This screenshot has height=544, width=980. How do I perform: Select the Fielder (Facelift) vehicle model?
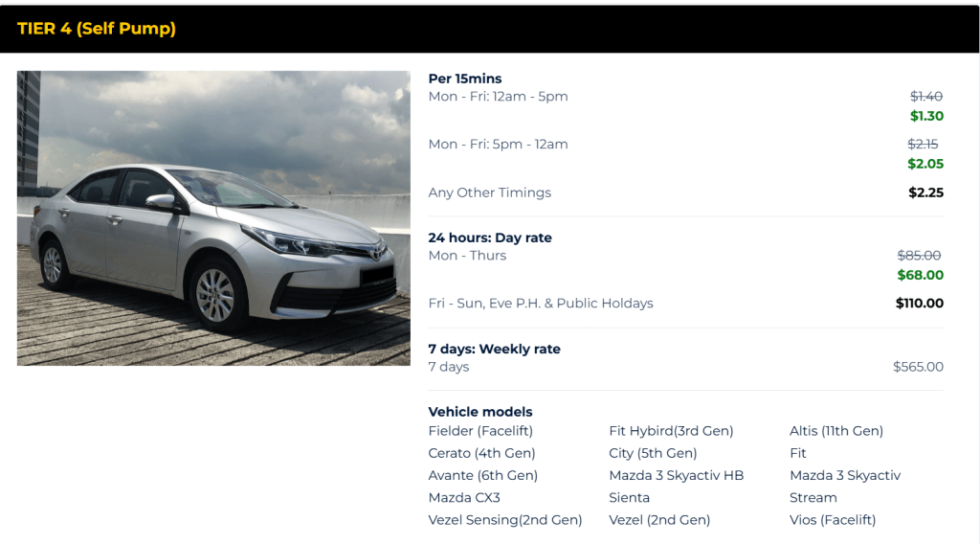pos(480,431)
